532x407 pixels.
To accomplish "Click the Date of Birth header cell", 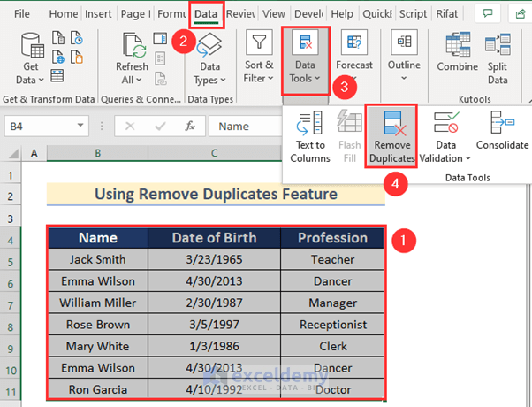I will [x=215, y=238].
